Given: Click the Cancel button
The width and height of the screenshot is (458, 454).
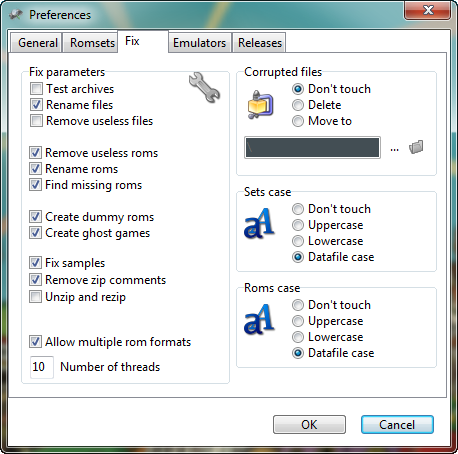Looking at the screenshot, I should (397, 424).
